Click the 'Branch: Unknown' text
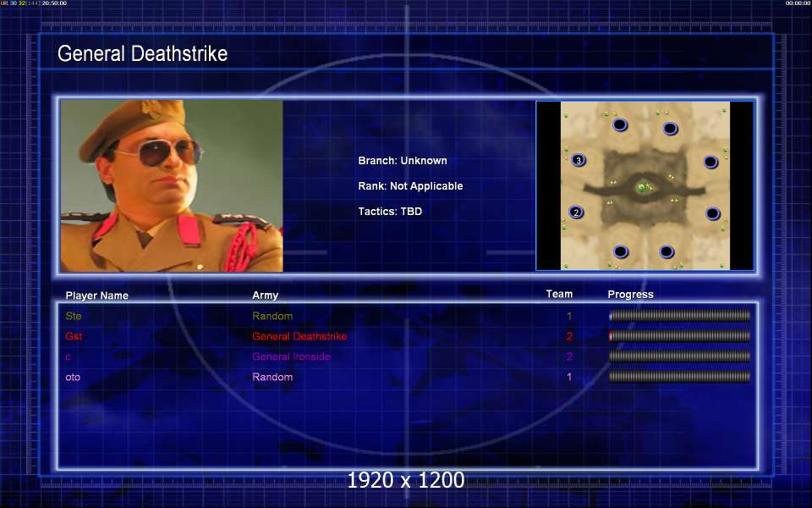812x508 pixels. (x=403, y=161)
